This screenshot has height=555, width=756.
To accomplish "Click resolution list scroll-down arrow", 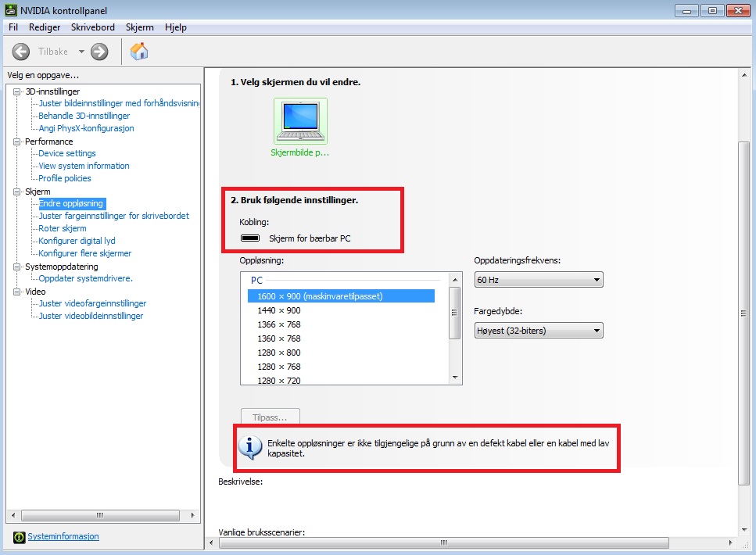I will tap(455, 378).
